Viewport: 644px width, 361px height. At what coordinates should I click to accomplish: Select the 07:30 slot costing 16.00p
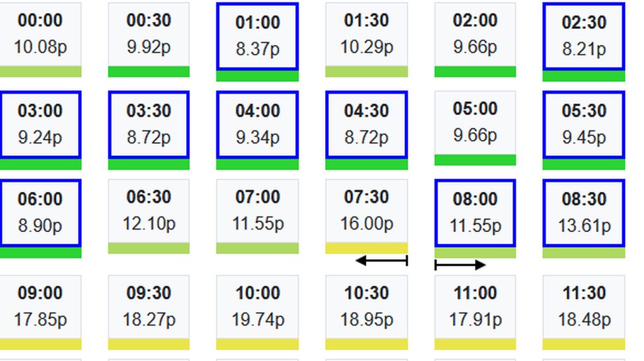(366, 211)
